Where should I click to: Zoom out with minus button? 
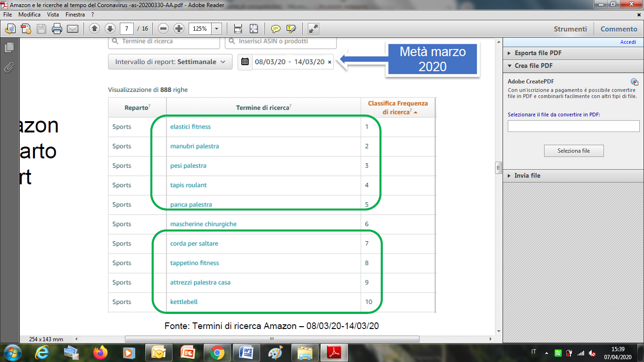point(164,29)
